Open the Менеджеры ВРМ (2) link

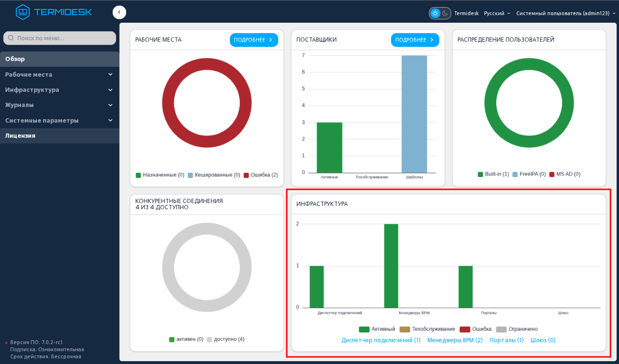click(455, 340)
